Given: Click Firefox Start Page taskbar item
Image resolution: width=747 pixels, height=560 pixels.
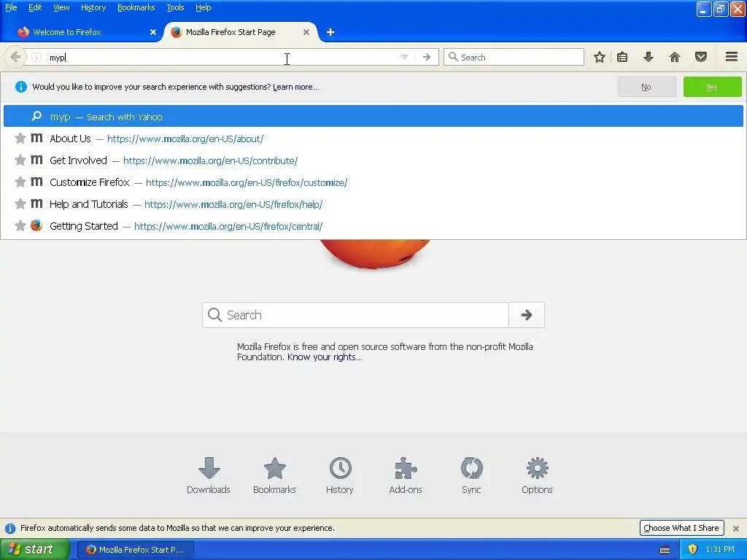Looking at the screenshot, I should (135, 550).
